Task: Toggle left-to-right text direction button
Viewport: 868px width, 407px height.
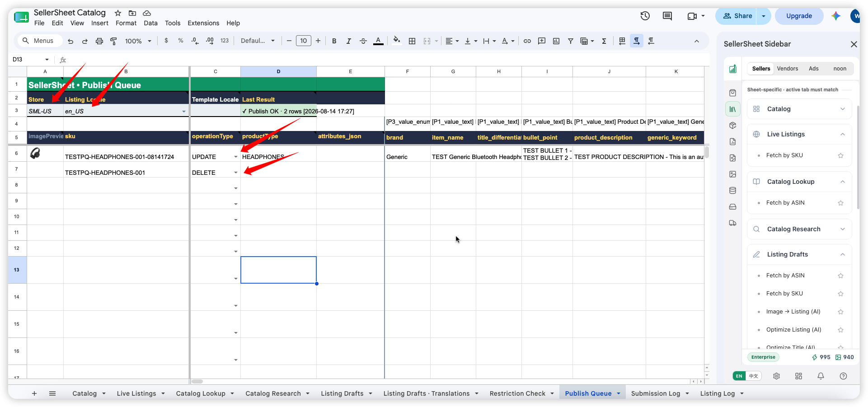Action: [x=636, y=41]
